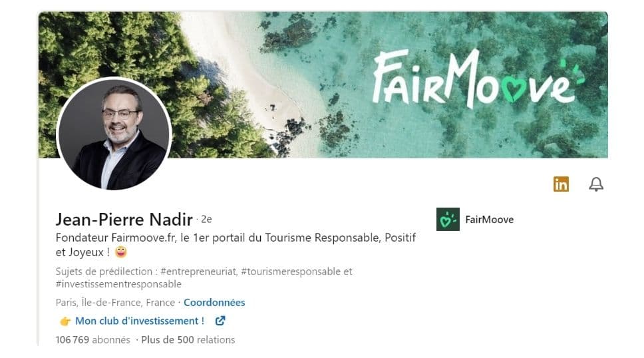644x358 pixels.
Task: Open the Coordonnées contact info link
Action: (214, 303)
